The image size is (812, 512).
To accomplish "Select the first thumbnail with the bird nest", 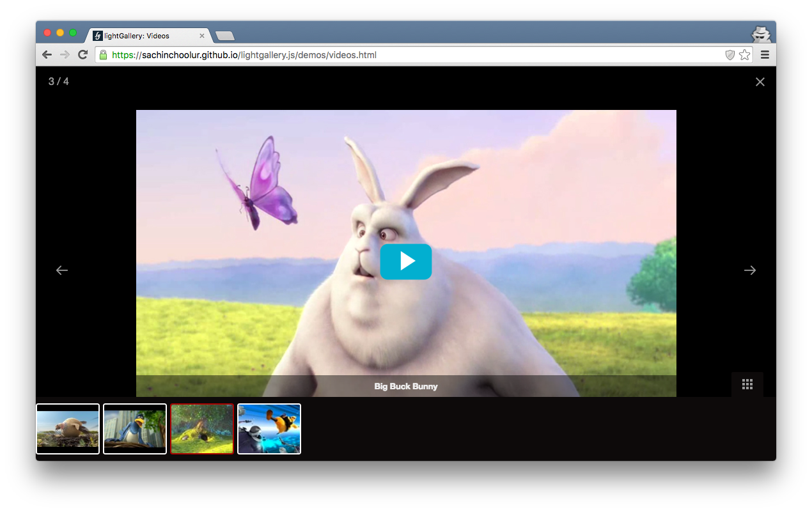I will coord(68,429).
